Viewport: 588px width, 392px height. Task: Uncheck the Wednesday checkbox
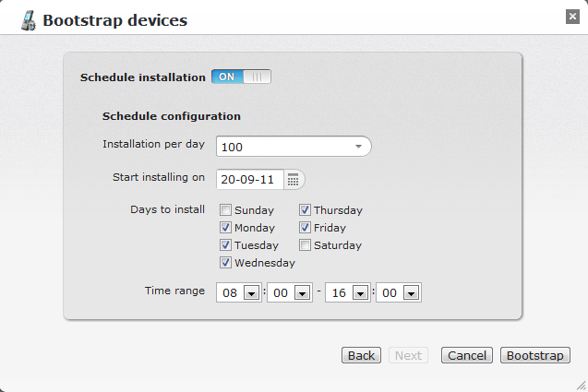[x=226, y=263]
